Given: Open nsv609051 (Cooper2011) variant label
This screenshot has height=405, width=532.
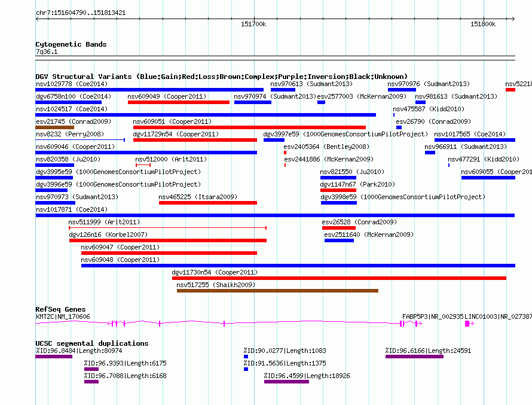Looking at the screenshot, I should pos(172,121).
